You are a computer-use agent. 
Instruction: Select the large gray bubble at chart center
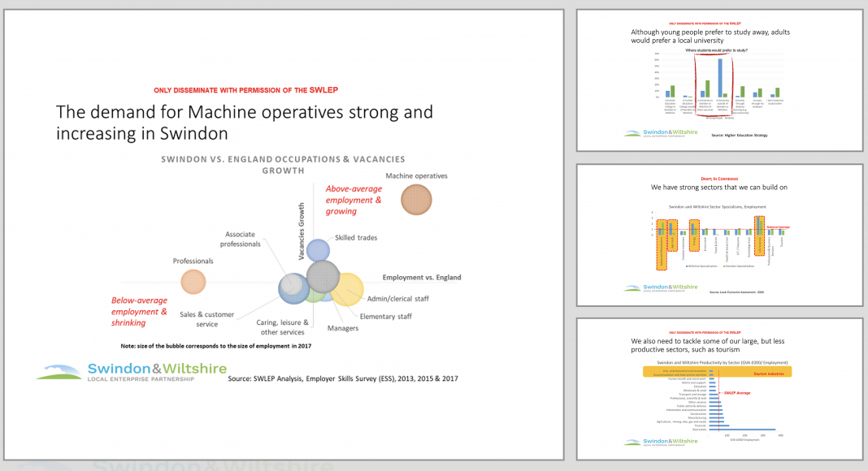point(323,276)
